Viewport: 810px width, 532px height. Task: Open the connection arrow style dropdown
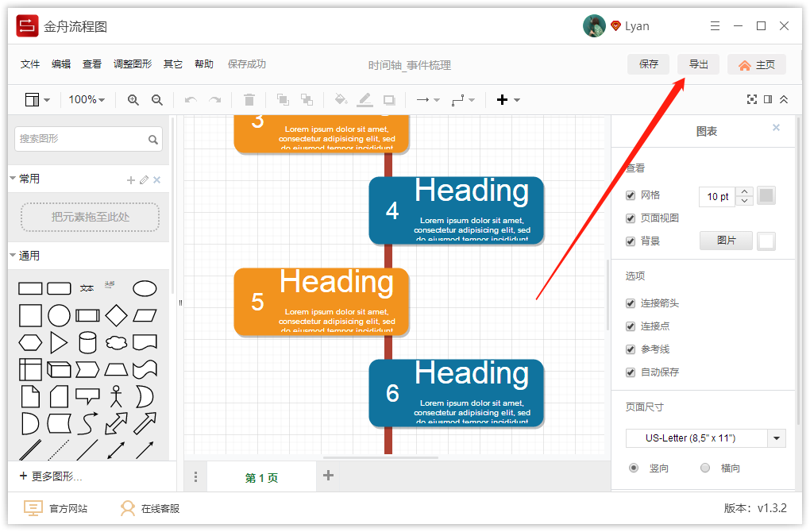click(428, 100)
